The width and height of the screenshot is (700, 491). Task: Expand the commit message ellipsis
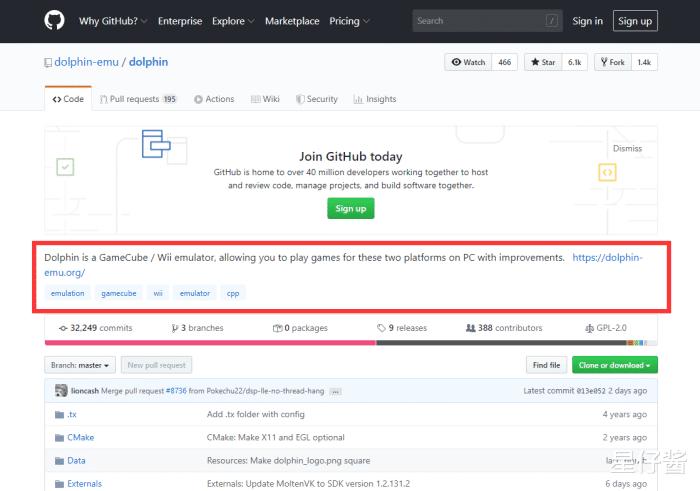pos(335,391)
